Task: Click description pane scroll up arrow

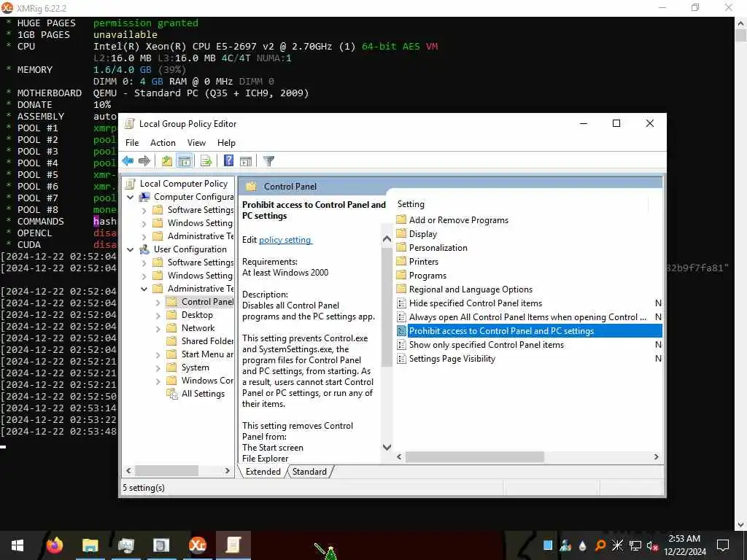Action: tap(387, 239)
